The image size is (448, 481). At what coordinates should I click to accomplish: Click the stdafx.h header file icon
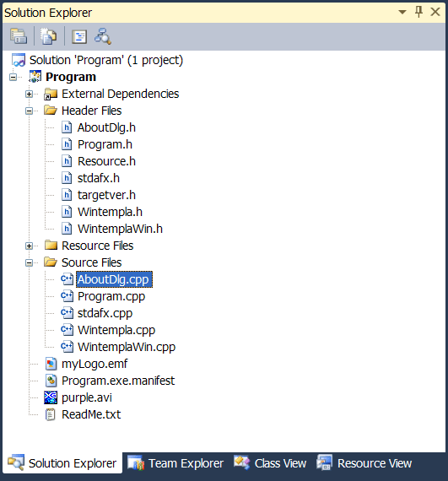click(x=67, y=178)
